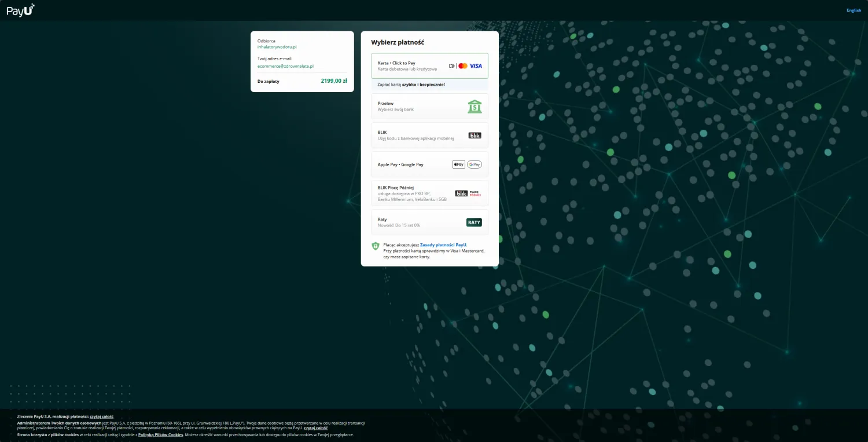Open Polityką Plików Cookies link
This screenshot has width=868, height=442.
click(161, 434)
